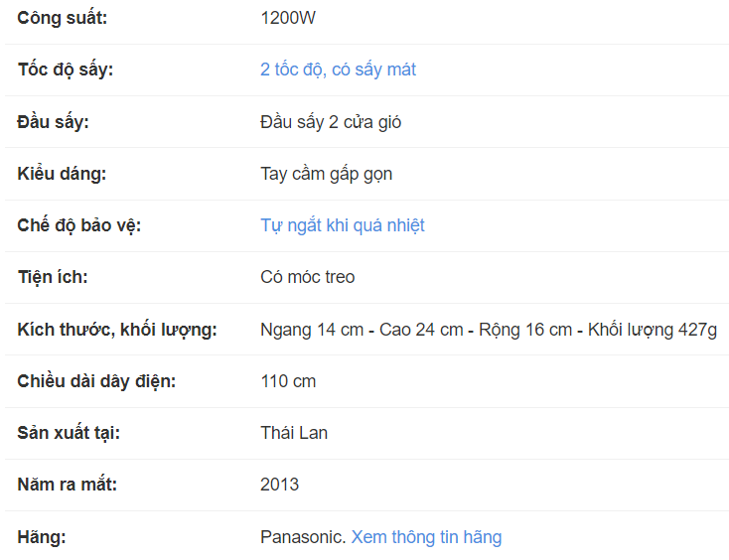Image resolution: width=729 pixels, height=560 pixels.
Task: Click the 'Tốc độ sấy:' label
Action: coord(66,70)
